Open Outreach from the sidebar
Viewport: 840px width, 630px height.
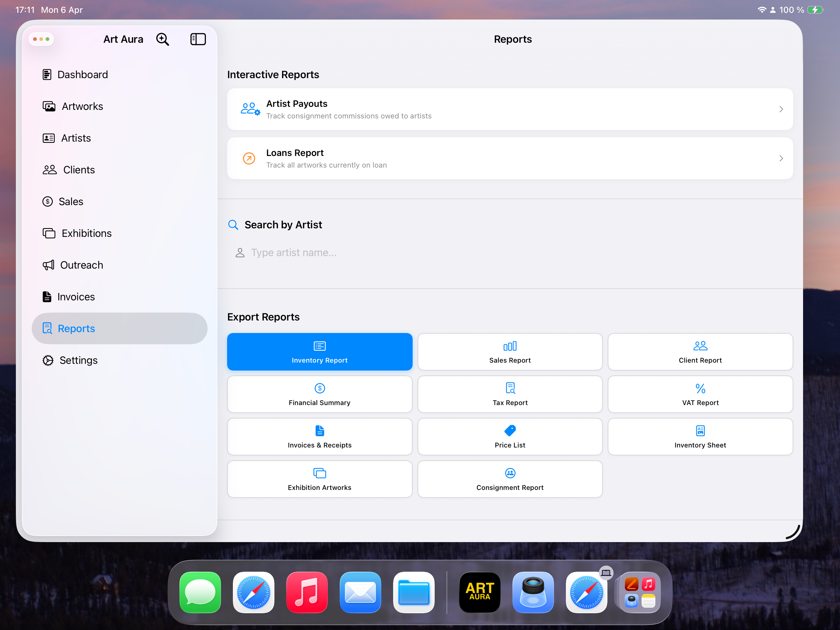(x=119, y=265)
